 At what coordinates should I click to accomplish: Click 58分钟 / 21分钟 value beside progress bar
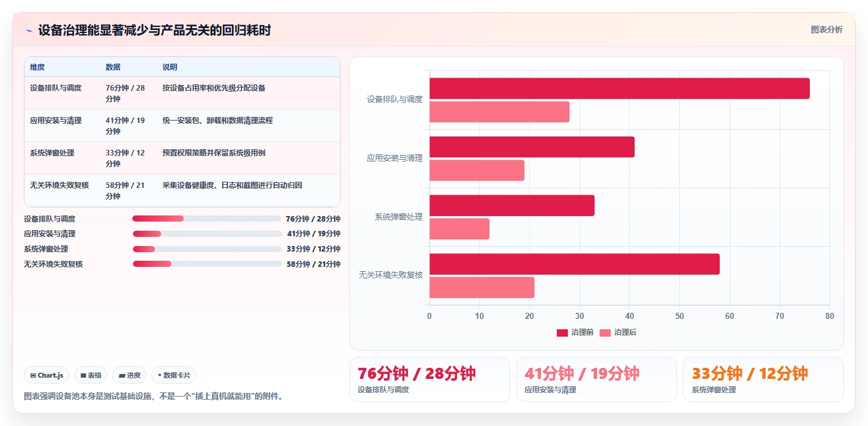point(314,264)
